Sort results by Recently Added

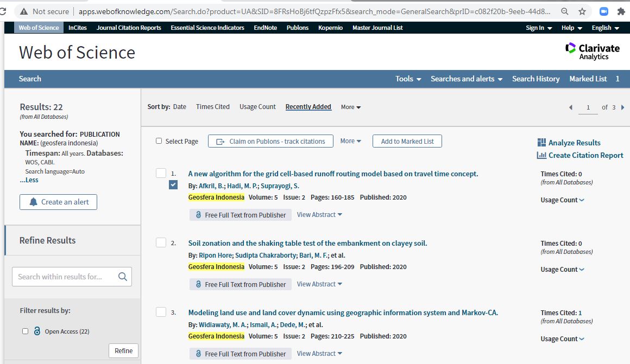click(308, 107)
